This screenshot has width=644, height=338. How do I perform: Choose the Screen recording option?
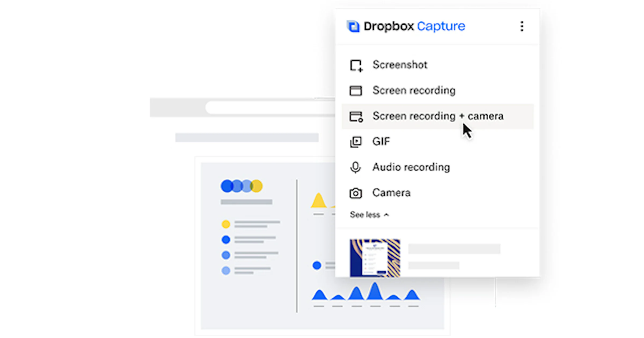[414, 90]
